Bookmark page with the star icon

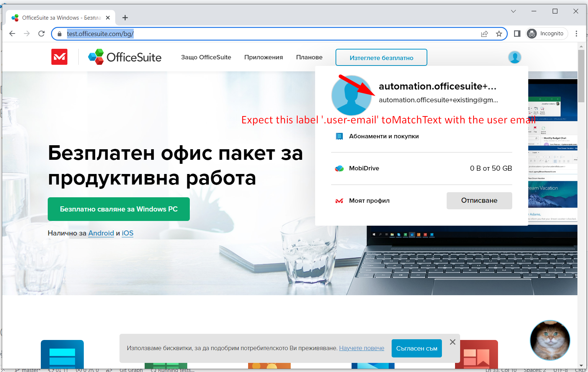point(499,34)
